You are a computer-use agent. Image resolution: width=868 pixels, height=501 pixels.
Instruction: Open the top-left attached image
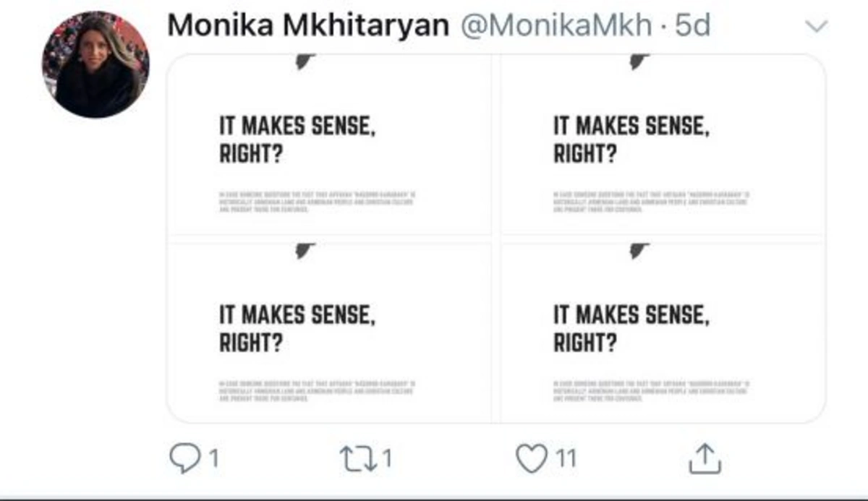click(329, 145)
